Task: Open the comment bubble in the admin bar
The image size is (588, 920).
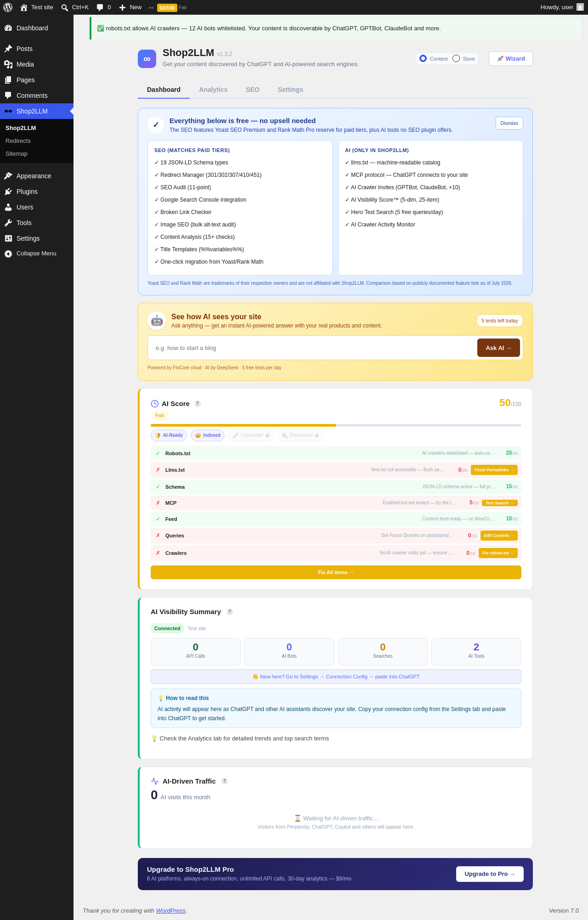Action: click(100, 7)
